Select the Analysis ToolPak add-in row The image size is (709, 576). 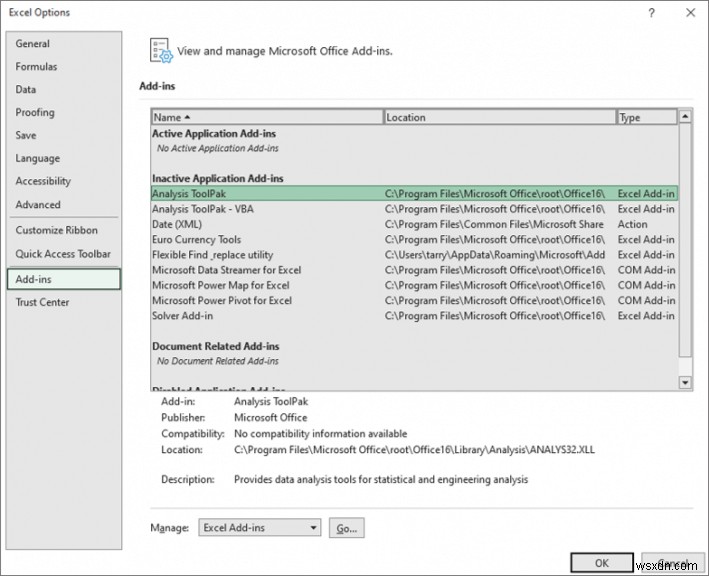click(414, 194)
